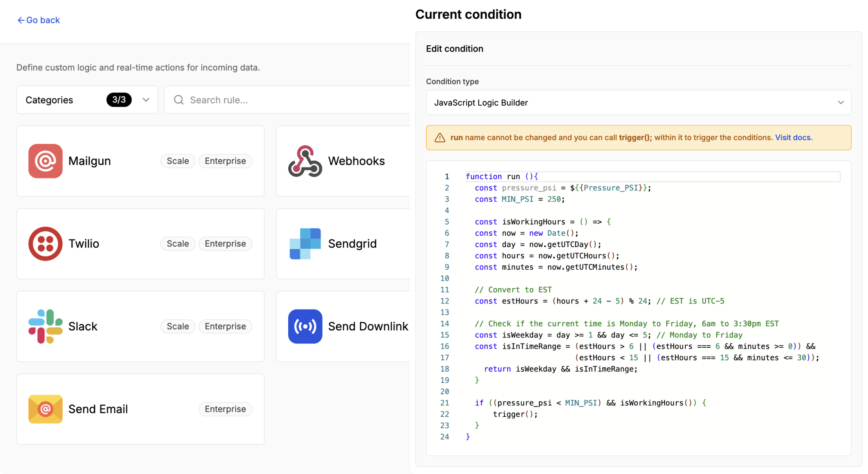Click Enterprise badge on Slack card
The image size is (868, 474).
[225, 326]
